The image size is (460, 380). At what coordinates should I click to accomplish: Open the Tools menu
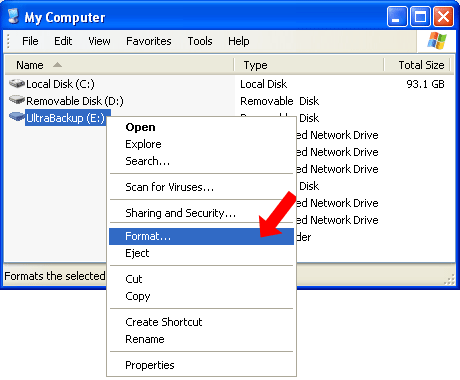pos(200,41)
